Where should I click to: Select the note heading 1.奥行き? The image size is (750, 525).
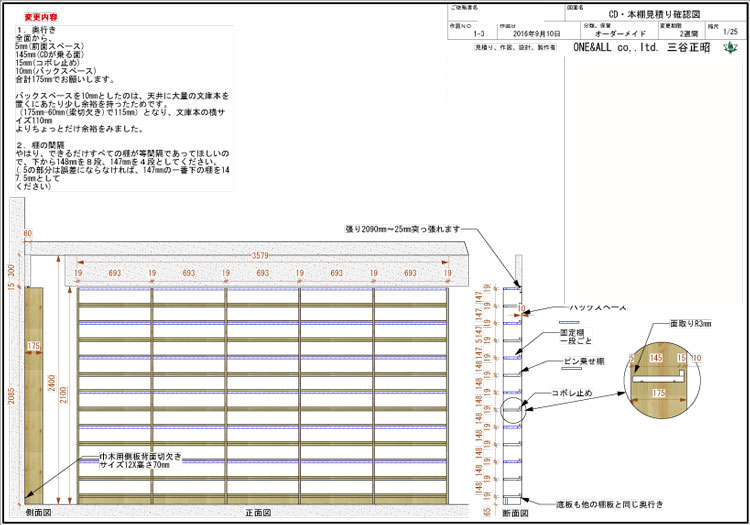click(36, 30)
